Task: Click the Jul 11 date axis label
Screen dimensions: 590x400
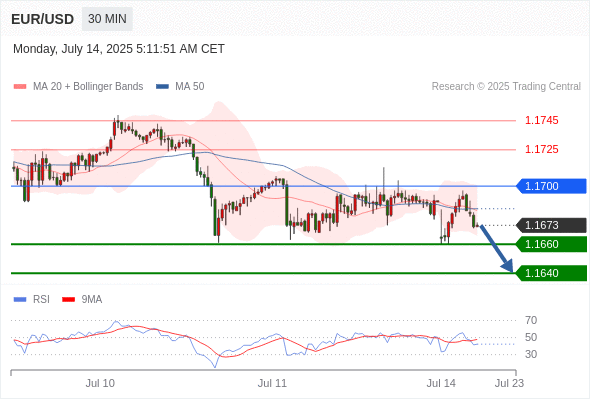Action: click(x=272, y=383)
